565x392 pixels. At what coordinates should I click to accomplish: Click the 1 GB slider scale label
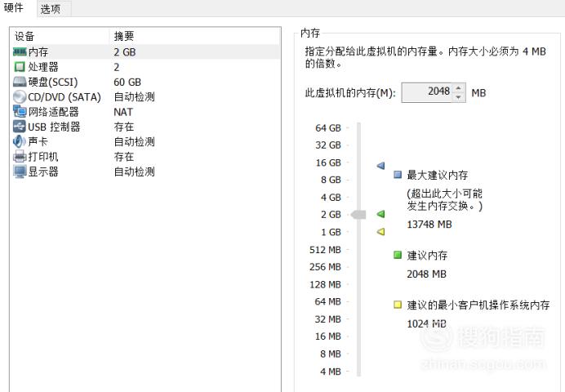click(331, 233)
